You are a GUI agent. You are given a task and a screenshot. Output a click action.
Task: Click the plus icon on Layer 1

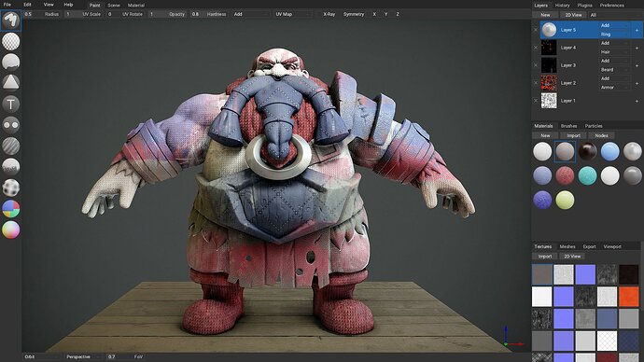pos(637,101)
